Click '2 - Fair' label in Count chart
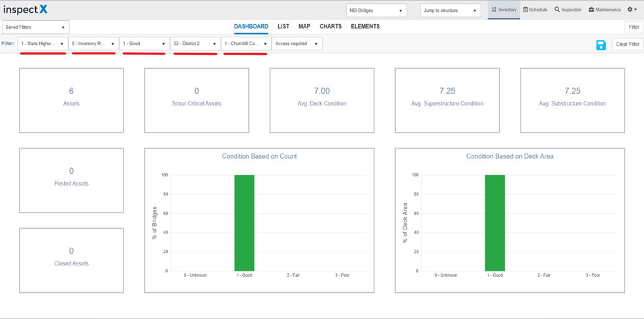The height and width of the screenshot is (319, 644). click(293, 275)
